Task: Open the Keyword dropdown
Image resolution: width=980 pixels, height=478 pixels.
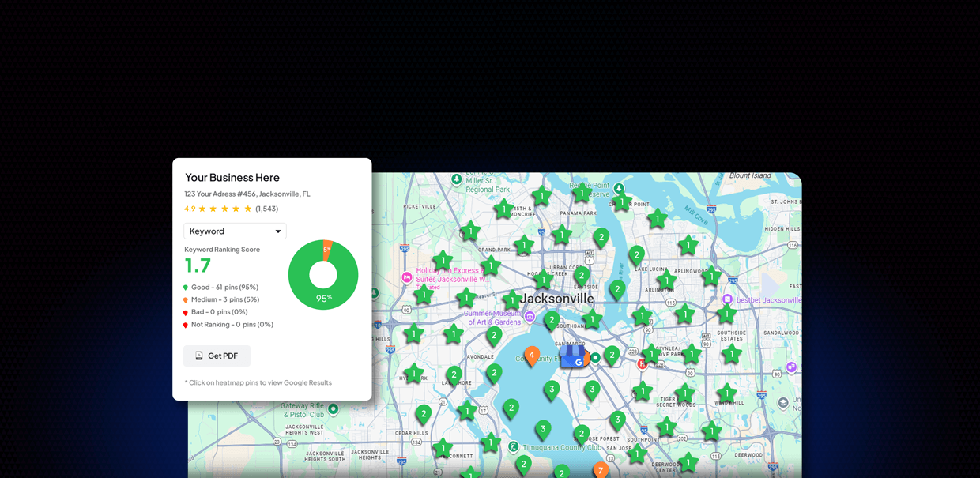Action: tap(234, 231)
